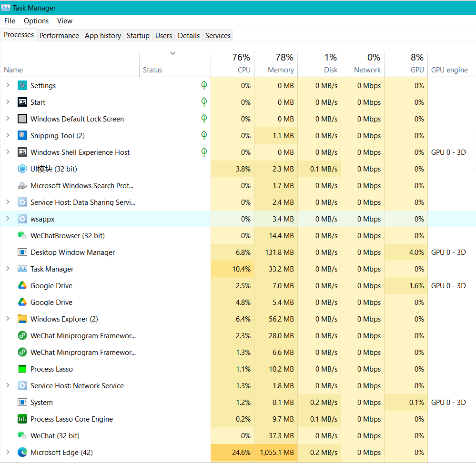Expand the Windows Shell Experience Host group

coord(8,152)
